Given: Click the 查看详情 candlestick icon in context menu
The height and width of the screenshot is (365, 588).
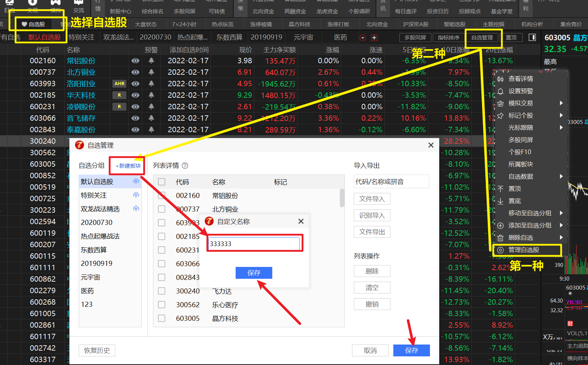Looking at the screenshot, I should click(500, 79).
